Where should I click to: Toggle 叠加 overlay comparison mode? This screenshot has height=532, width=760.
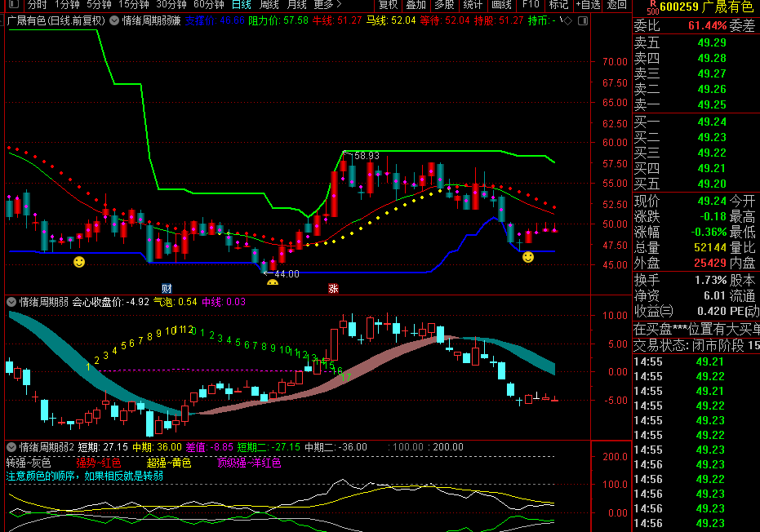416,4
